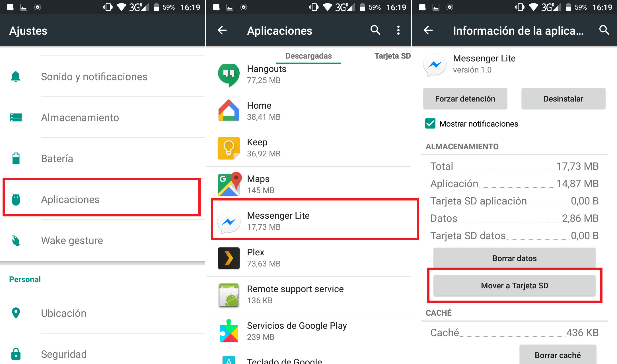
Task: Tap the Android icon beside Aplicaciones
Action: pos(16,199)
